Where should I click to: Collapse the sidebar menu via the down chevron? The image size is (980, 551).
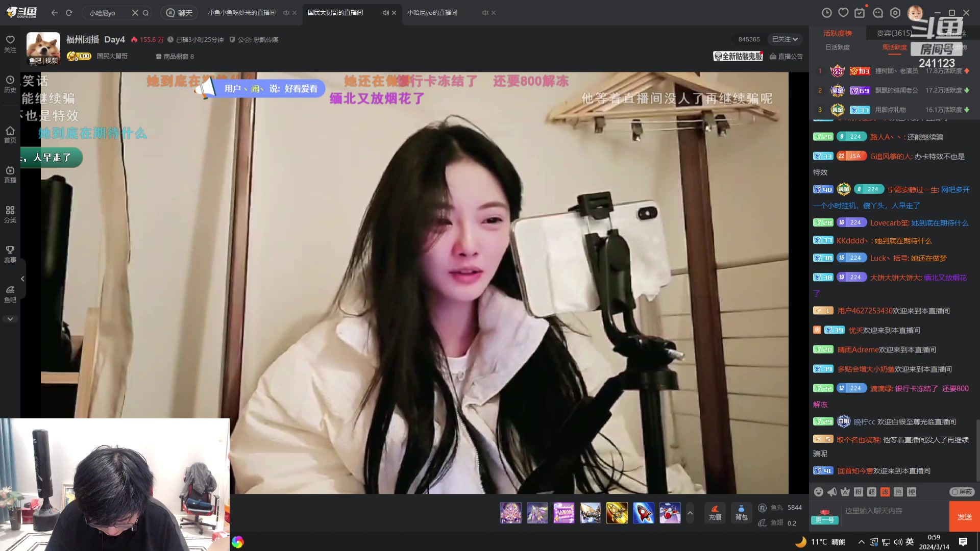coord(10,318)
